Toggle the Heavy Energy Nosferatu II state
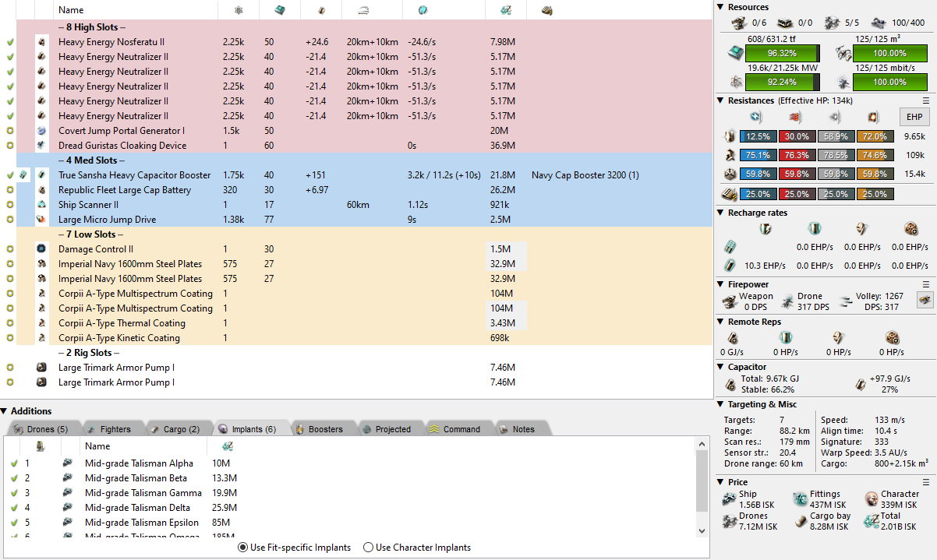This screenshot has width=937, height=560. click(10, 42)
